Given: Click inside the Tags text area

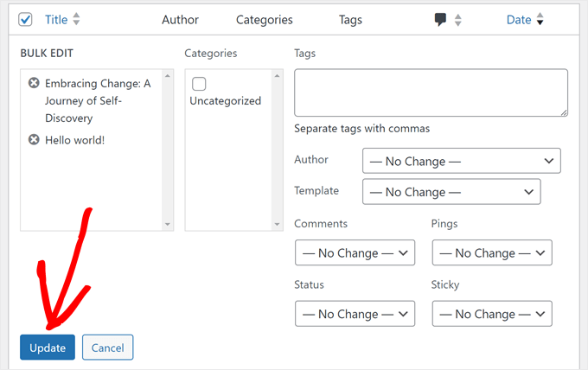Looking at the screenshot, I should coord(431,92).
